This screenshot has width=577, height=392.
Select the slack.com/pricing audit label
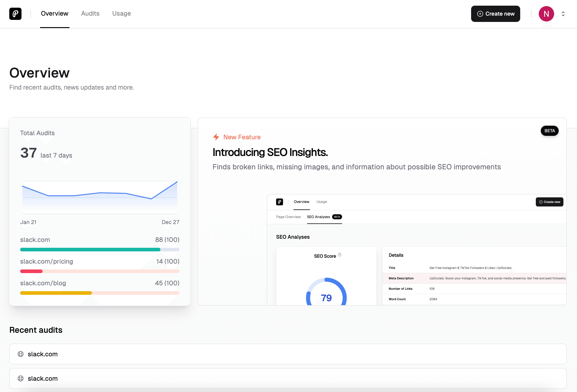[46, 261]
